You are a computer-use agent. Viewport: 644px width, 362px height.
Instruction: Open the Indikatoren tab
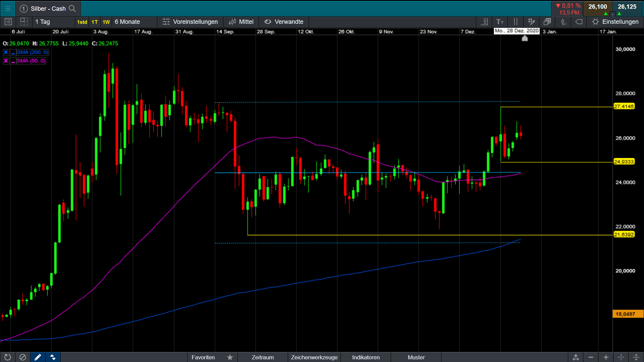pos(366,357)
